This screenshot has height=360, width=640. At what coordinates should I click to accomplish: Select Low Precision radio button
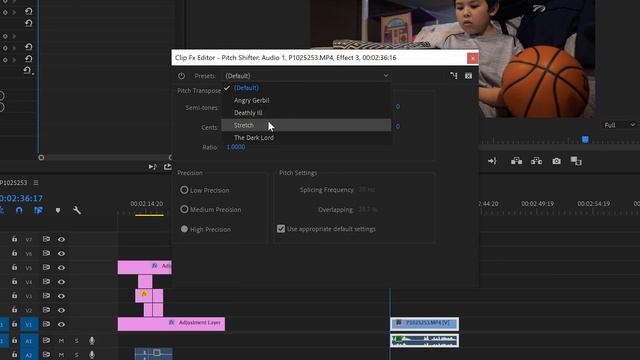184,190
